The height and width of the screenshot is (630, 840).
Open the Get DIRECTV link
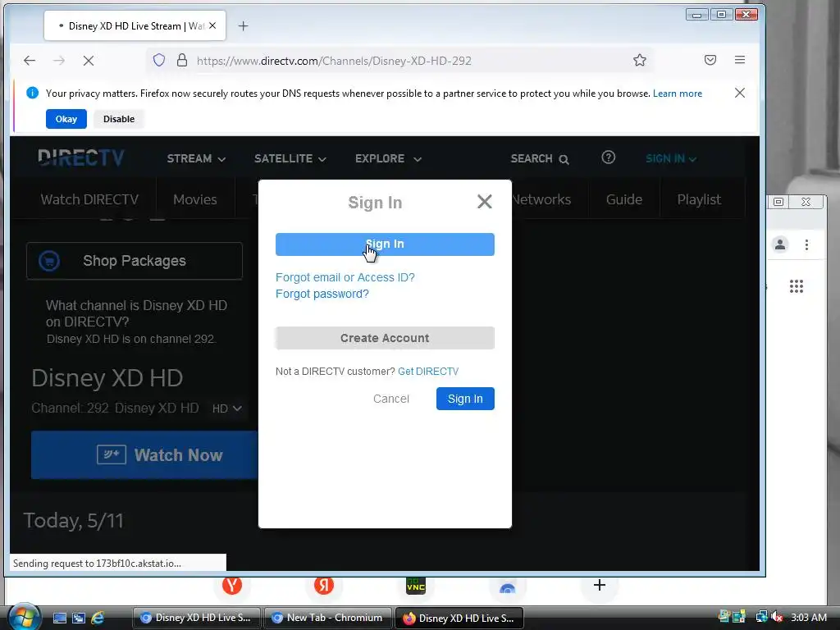428,372
